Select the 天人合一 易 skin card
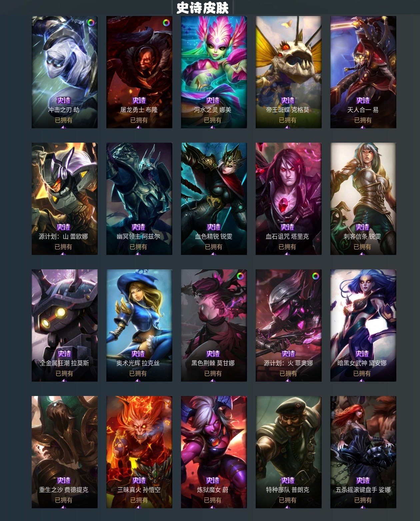 (363, 72)
